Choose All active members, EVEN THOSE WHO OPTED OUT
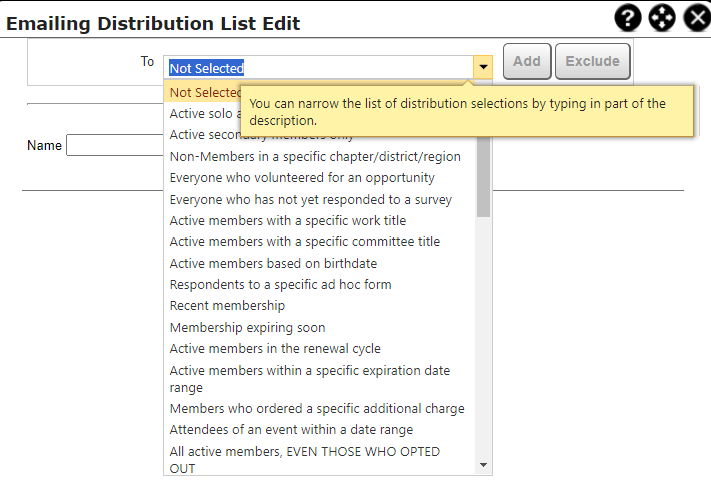The width and height of the screenshot is (711, 484). tap(320, 460)
